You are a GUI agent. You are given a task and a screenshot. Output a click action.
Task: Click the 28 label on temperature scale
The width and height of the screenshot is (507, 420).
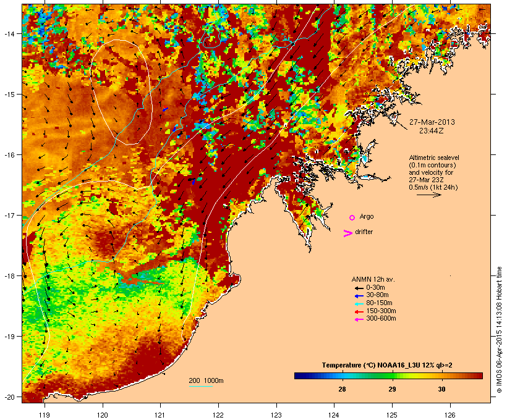[x=342, y=389]
